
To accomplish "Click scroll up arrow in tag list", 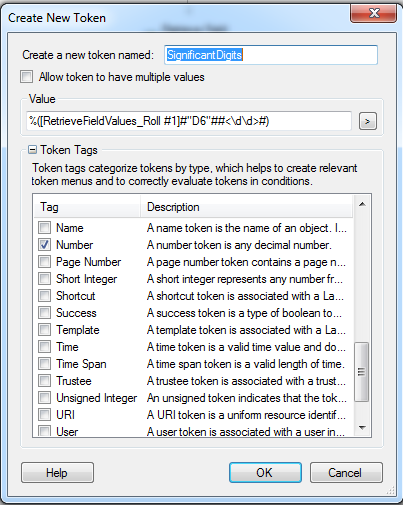I will click(x=362, y=204).
